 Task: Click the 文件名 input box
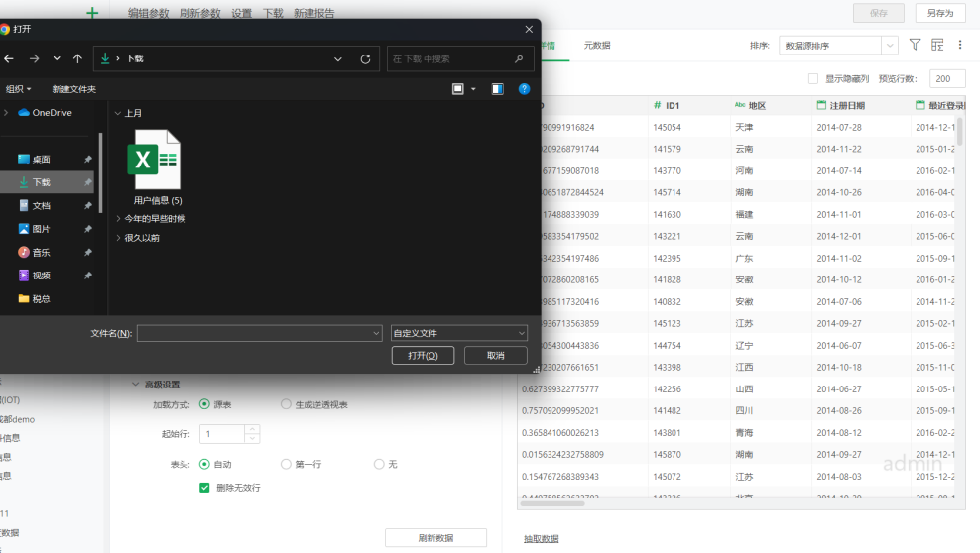(259, 333)
